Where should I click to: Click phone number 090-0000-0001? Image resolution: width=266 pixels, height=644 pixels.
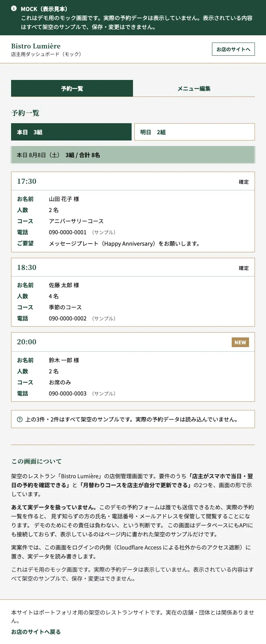point(68,232)
